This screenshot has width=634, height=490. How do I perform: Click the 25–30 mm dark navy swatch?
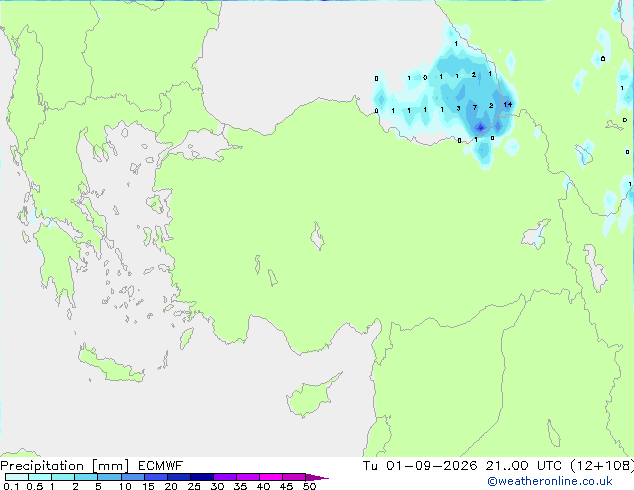pos(201,477)
